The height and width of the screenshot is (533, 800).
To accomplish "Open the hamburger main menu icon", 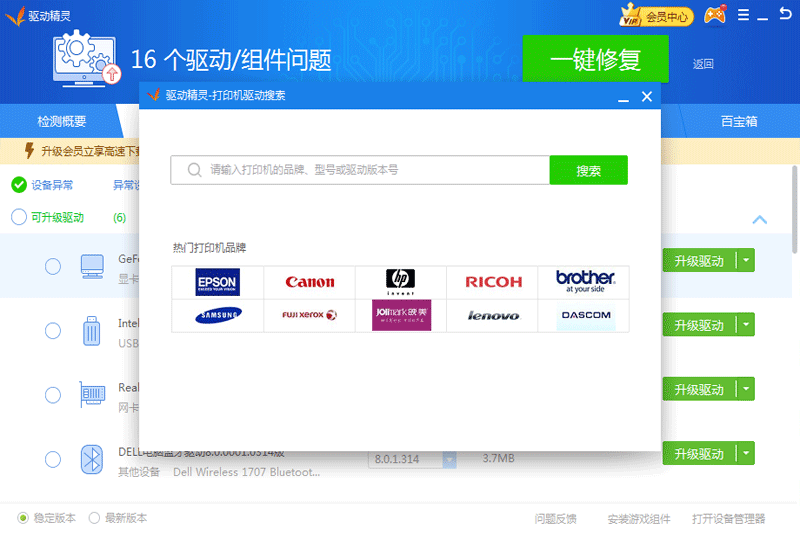I will coord(743,15).
